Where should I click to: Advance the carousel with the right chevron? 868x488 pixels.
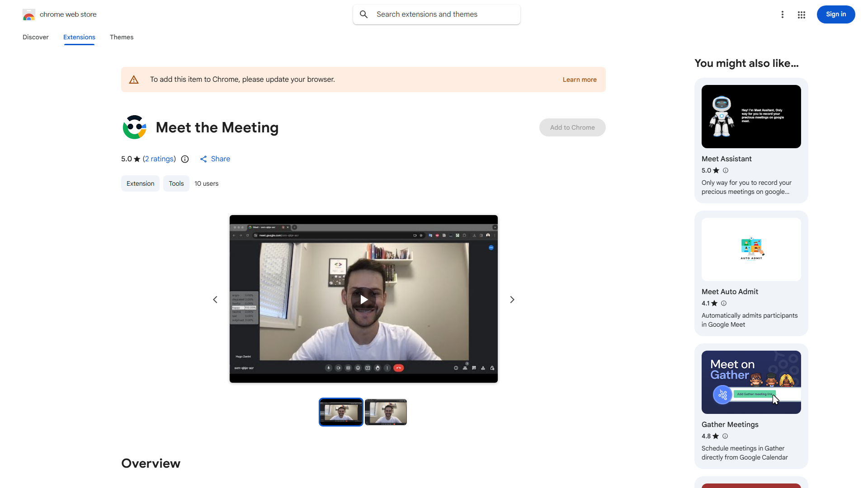(x=512, y=299)
